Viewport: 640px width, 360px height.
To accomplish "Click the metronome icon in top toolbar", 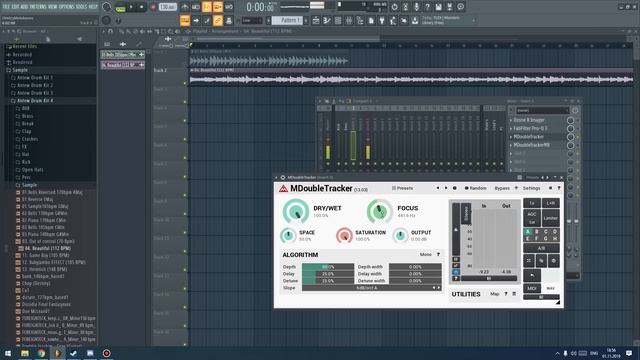I will tap(185, 7).
